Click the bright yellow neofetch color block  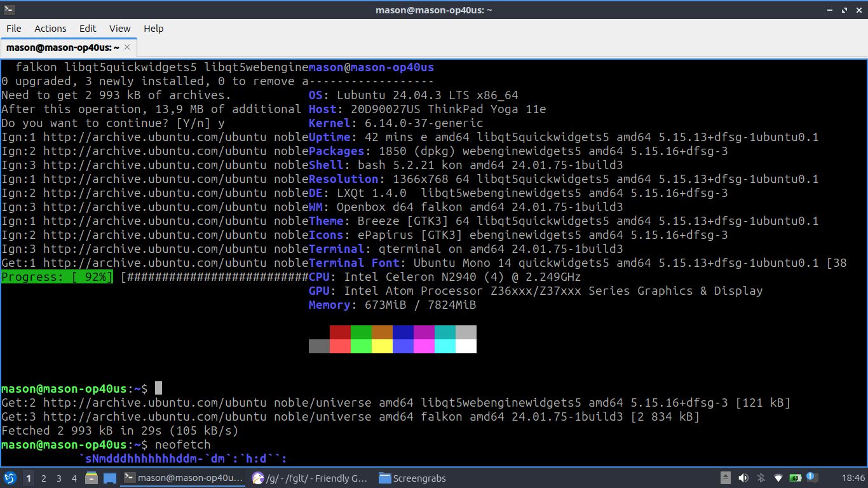382,346
